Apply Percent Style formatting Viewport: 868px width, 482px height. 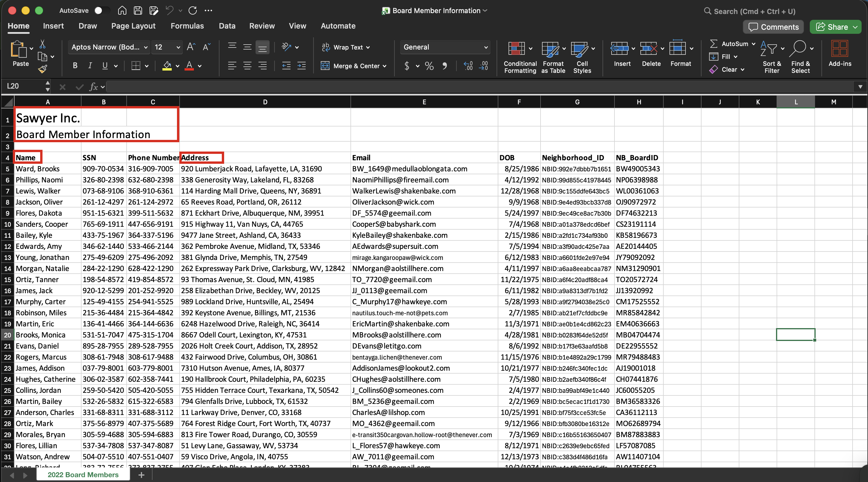pos(429,66)
